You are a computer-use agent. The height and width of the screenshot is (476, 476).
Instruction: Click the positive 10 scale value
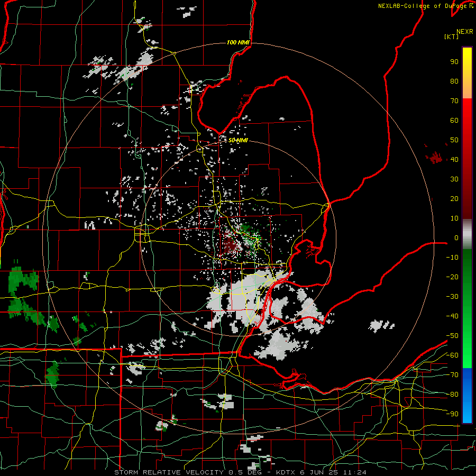click(454, 218)
